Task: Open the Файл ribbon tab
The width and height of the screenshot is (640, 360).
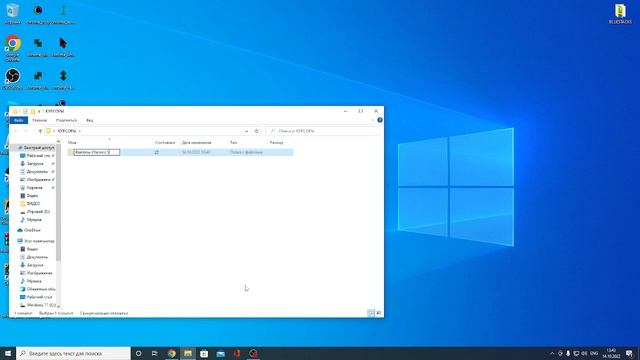Action: (18, 120)
